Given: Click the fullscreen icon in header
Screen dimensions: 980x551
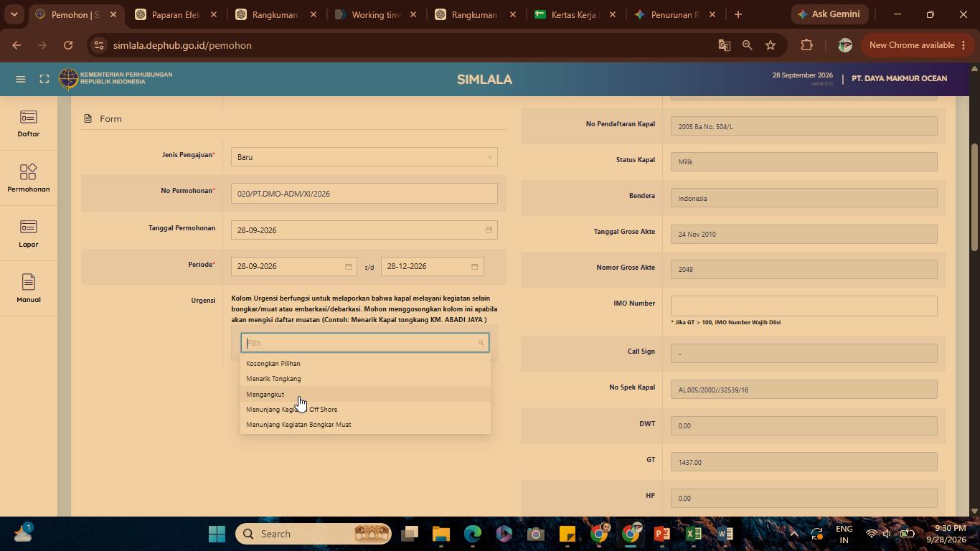Looking at the screenshot, I should point(44,79).
